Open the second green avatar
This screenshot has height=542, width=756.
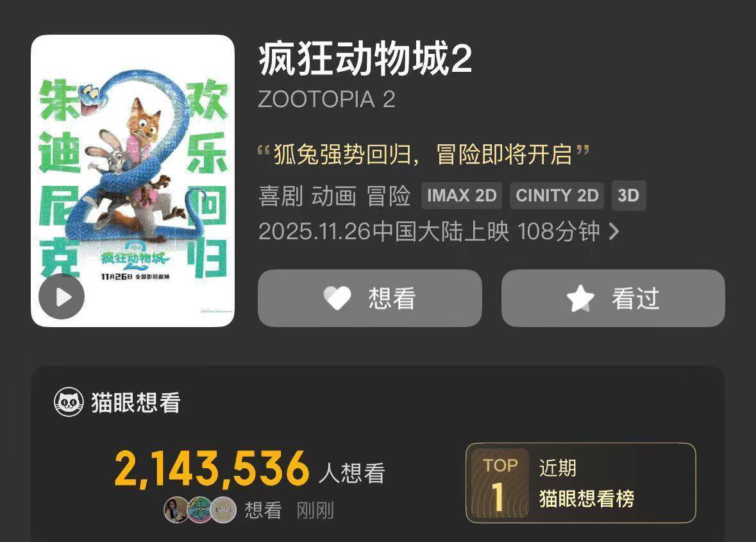point(199,510)
